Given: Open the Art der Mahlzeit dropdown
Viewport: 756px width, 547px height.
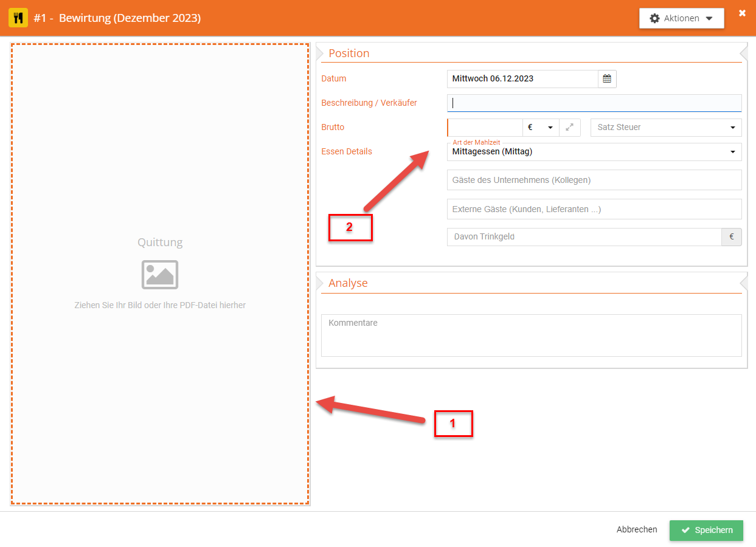Looking at the screenshot, I should tap(594, 152).
